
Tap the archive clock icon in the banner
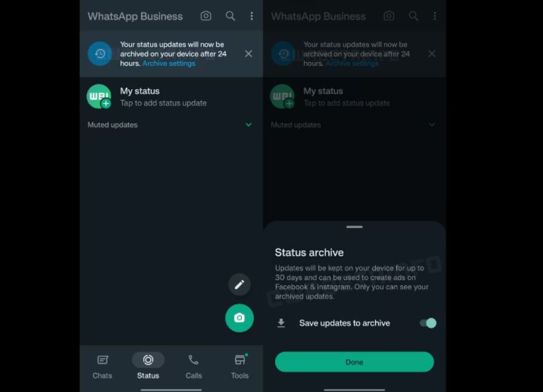(x=99, y=53)
